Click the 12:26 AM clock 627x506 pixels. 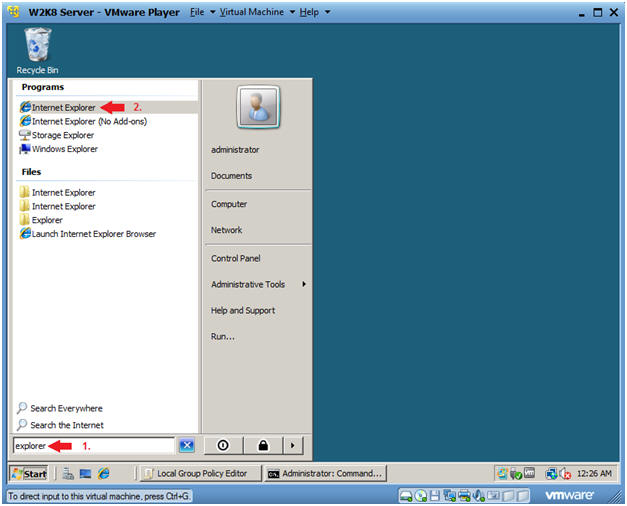click(594, 474)
